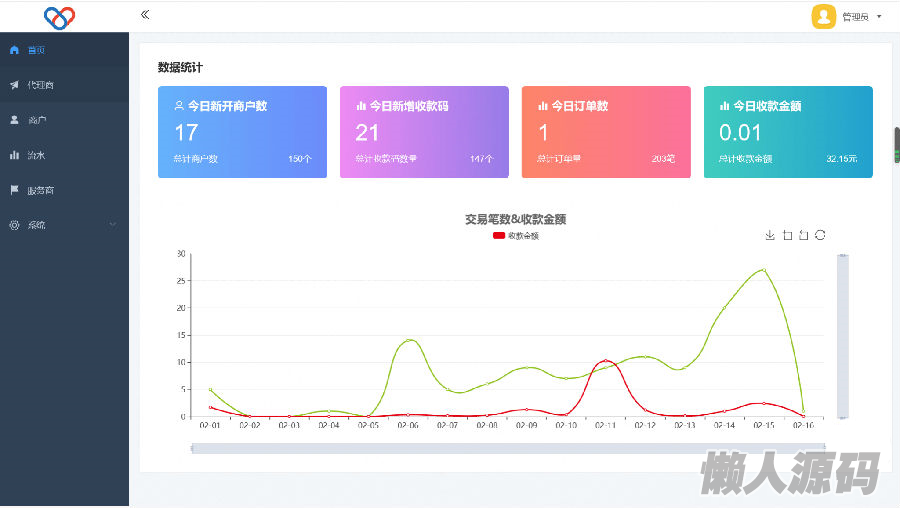The image size is (900, 508).
Task: Open the 代理商 menu item
Action: pyautogui.click(x=41, y=85)
